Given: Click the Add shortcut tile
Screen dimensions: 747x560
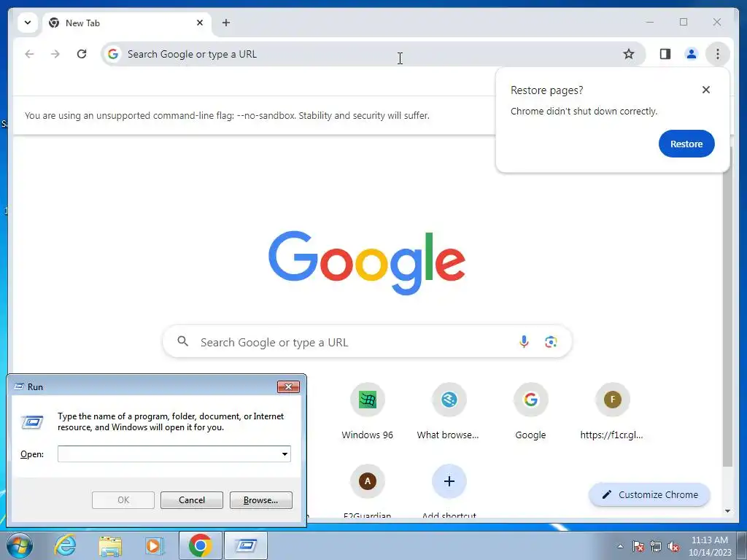Looking at the screenshot, I should tap(449, 491).
